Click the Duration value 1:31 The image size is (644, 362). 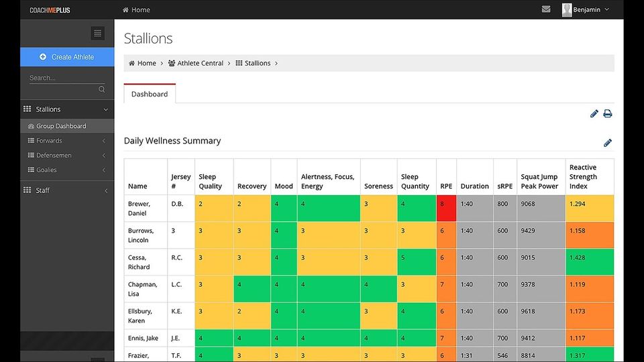click(467, 355)
